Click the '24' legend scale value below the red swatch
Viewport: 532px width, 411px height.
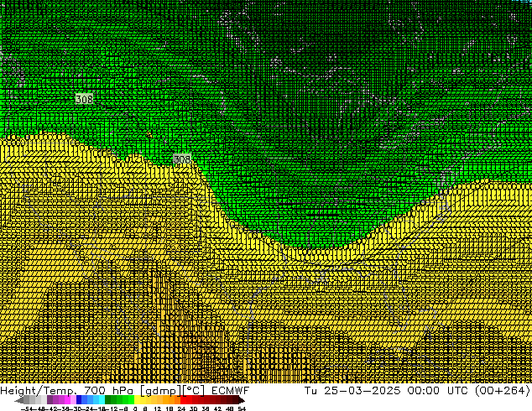click(x=181, y=408)
